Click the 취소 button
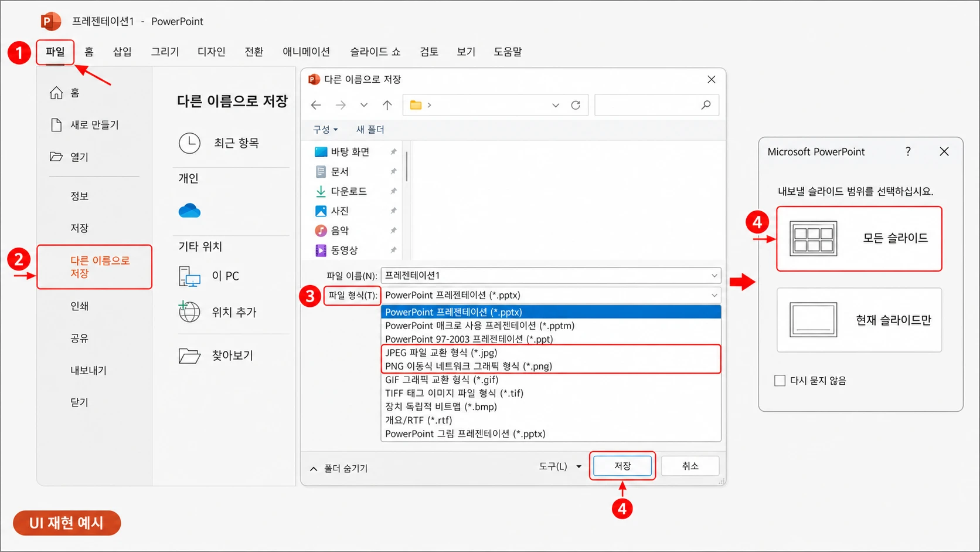 (x=690, y=466)
